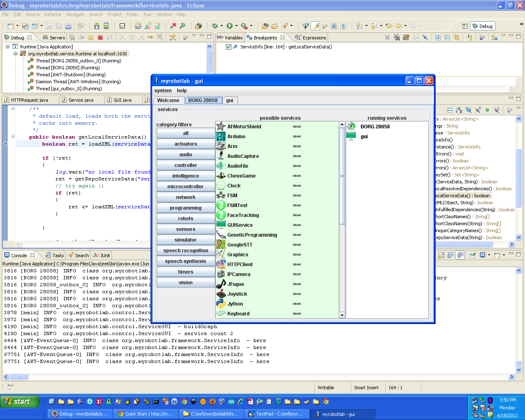
Task: Open the New file dropdown arrow in toolbar
Action: coord(17,26)
